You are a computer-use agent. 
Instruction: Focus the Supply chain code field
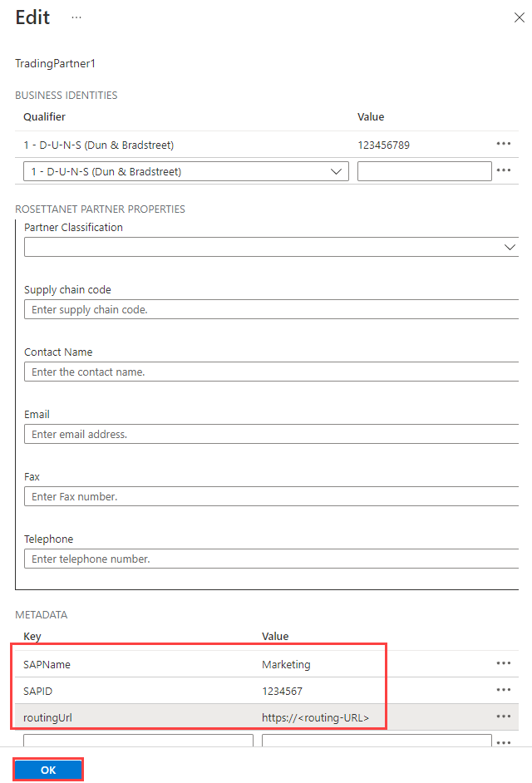[271, 309]
